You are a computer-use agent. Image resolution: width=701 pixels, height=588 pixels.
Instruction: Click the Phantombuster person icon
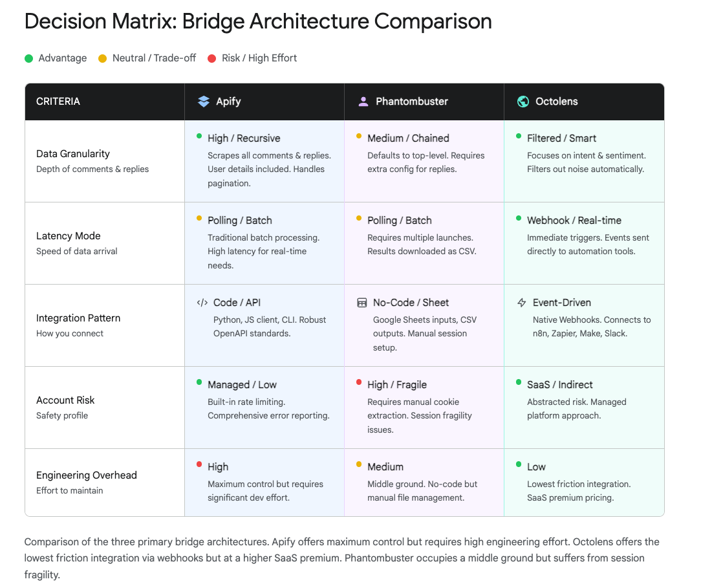(363, 102)
